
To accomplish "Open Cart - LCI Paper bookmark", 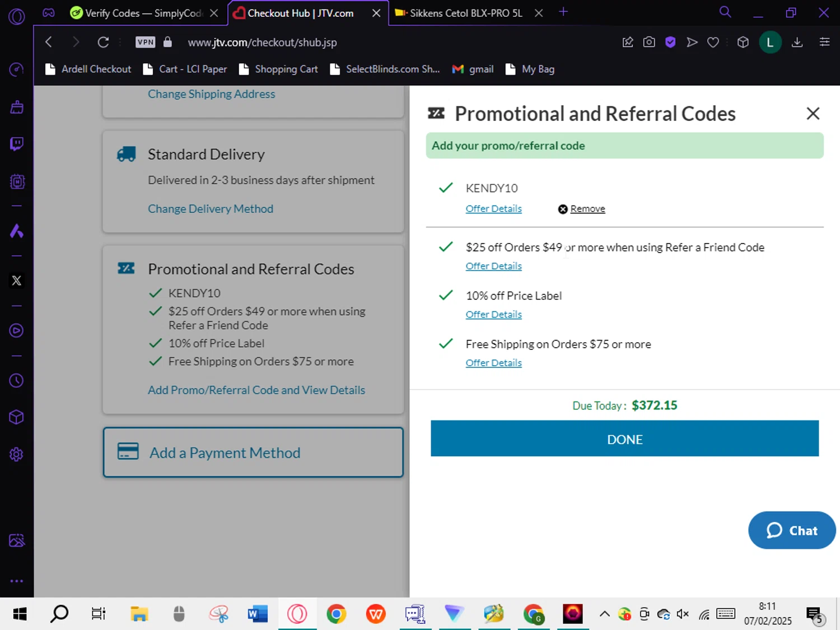I will click(185, 69).
